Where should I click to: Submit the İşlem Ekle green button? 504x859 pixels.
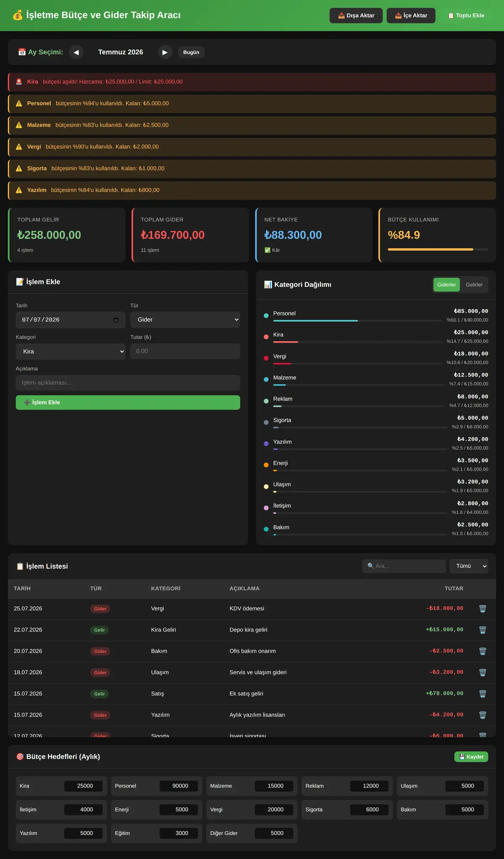click(128, 403)
